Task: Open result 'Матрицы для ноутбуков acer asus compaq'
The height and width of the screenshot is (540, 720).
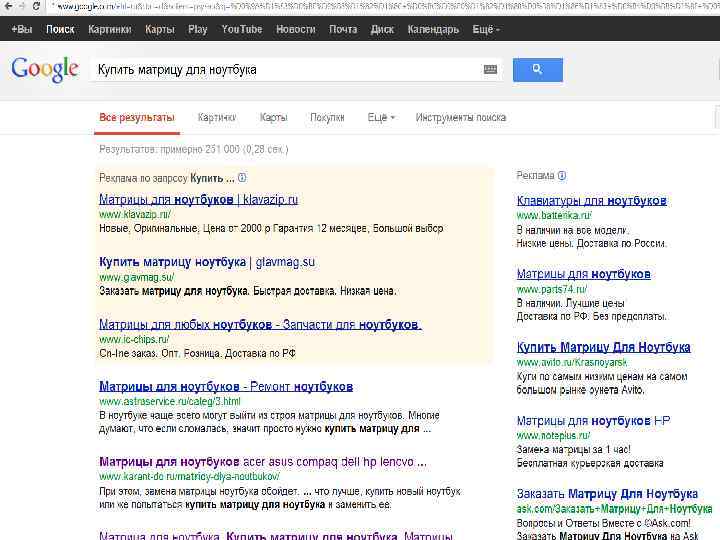Action: pyautogui.click(x=263, y=462)
